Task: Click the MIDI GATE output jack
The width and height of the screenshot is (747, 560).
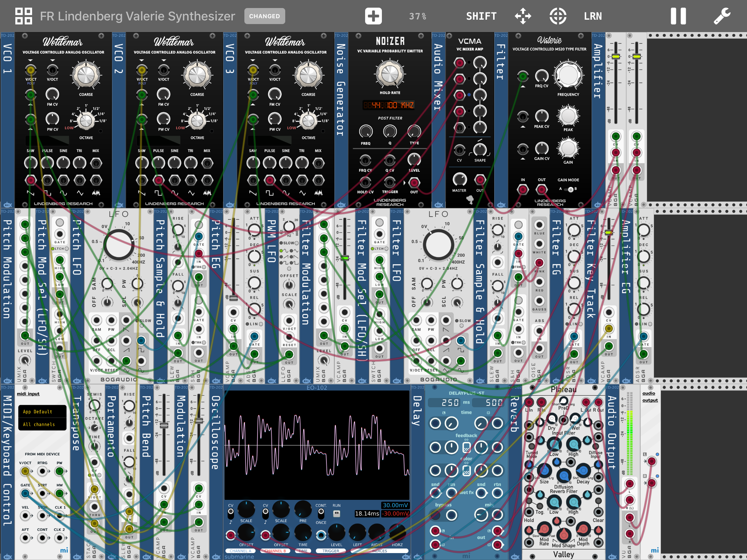Action: tap(25, 493)
